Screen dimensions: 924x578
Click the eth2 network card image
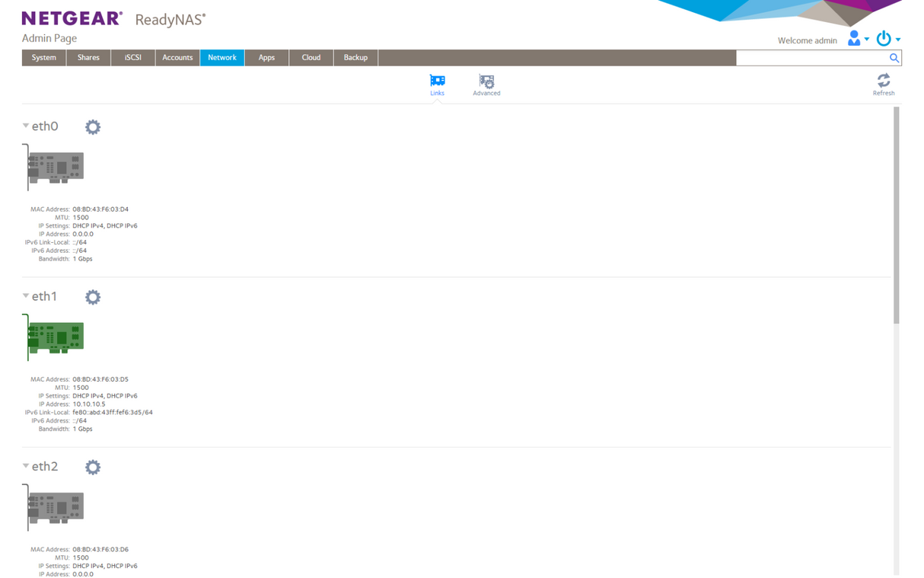coord(53,506)
